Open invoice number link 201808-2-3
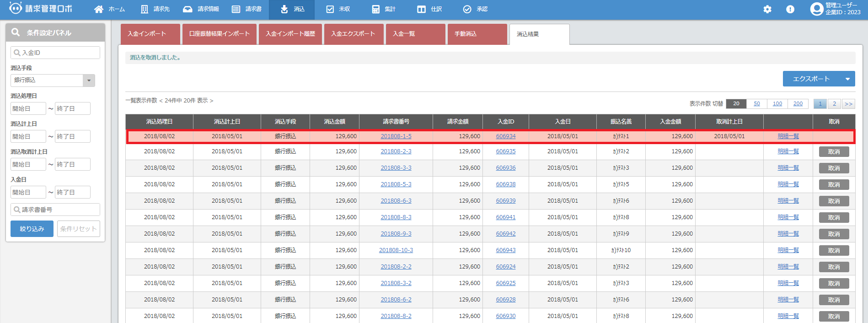 [x=396, y=151]
